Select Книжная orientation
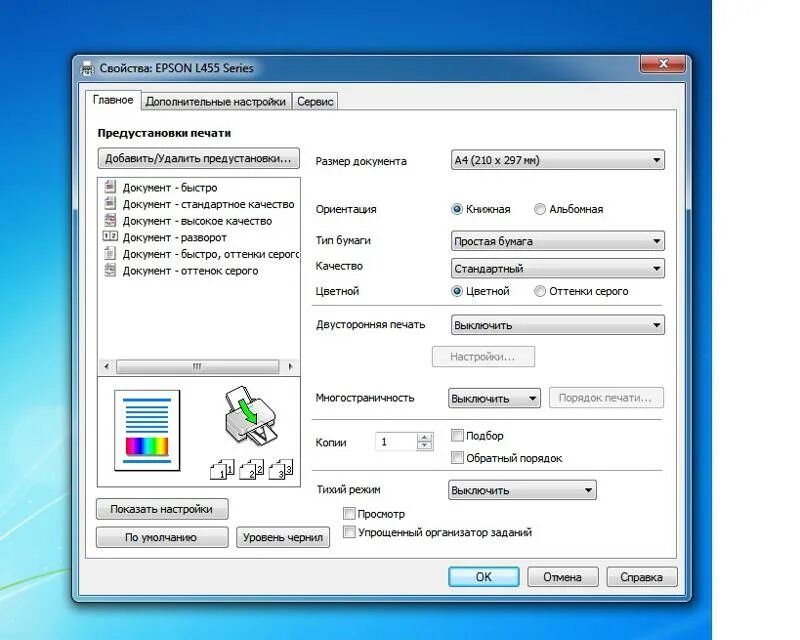800x640 pixels. point(457,209)
